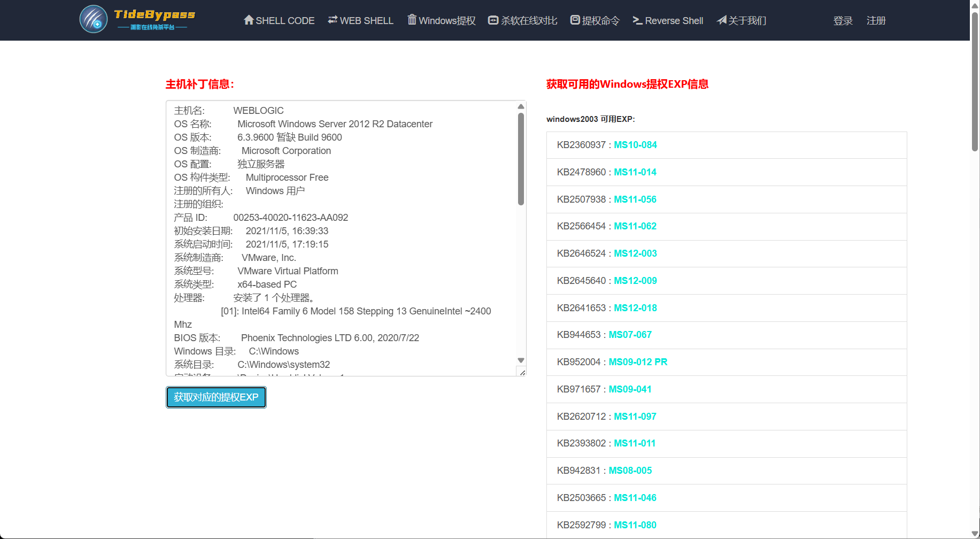Click the textarea vertical scrollbar thumb
Viewport: 980px width, 539px height.
click(x=521, y=159)
